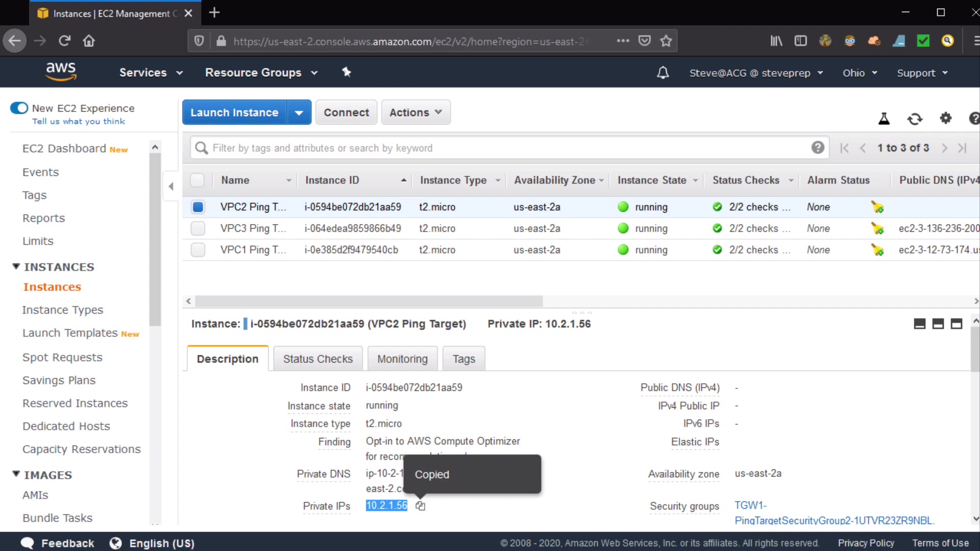Click the copy icon next to Private IPs
980x551 pixels.
(420, 506)
